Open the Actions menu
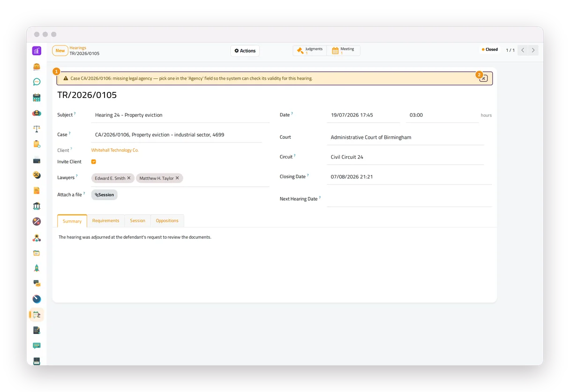The image size is (570, 392). [245, 51]
